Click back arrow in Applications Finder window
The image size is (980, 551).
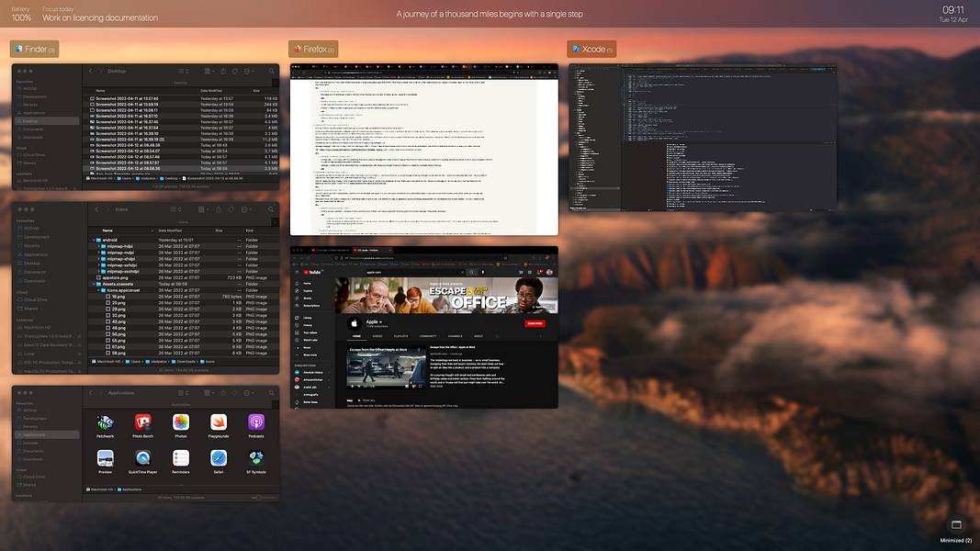click(x=91, y=393)
